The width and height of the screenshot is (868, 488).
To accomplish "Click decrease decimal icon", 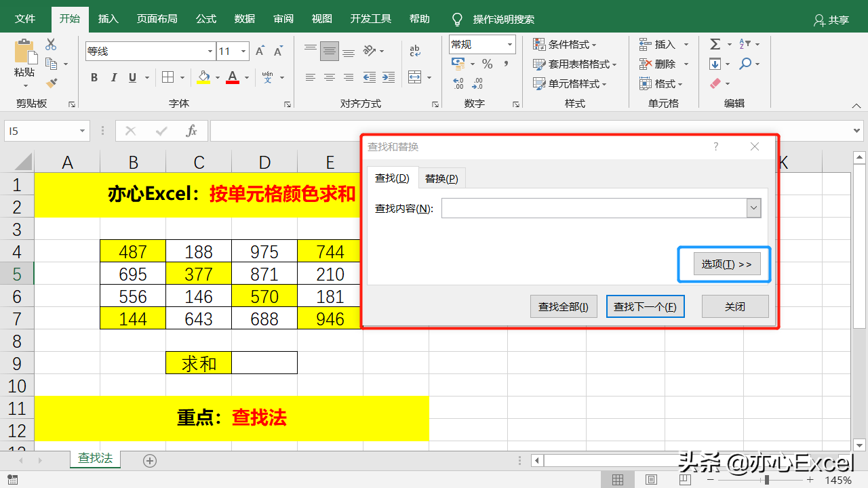I will coord(477,83).
